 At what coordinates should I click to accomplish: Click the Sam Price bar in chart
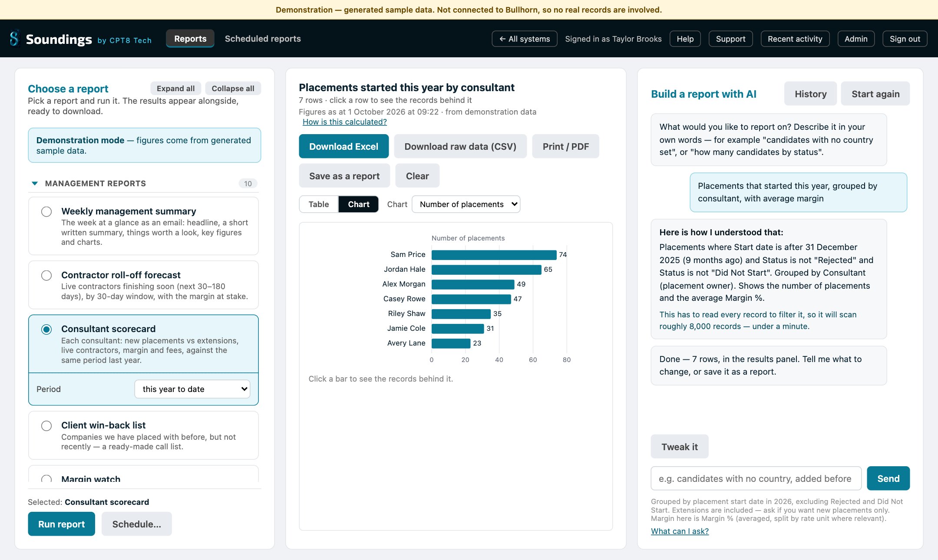coord(494,255)
